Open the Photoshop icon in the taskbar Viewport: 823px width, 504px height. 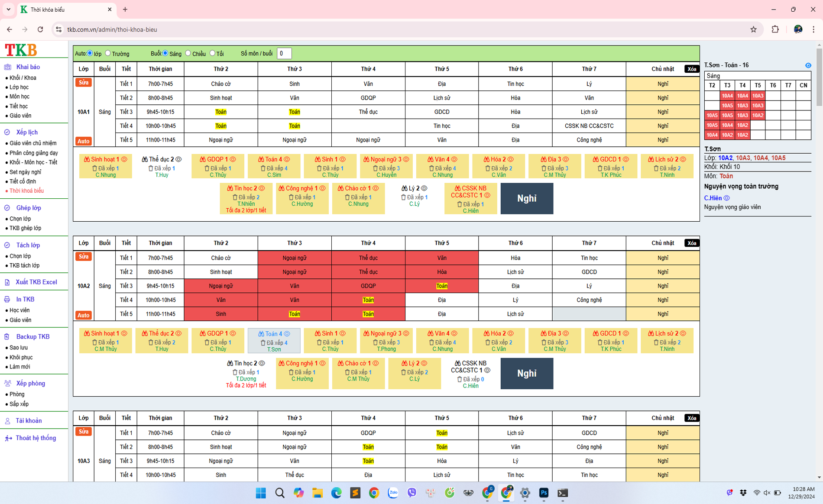click(544, 493)
